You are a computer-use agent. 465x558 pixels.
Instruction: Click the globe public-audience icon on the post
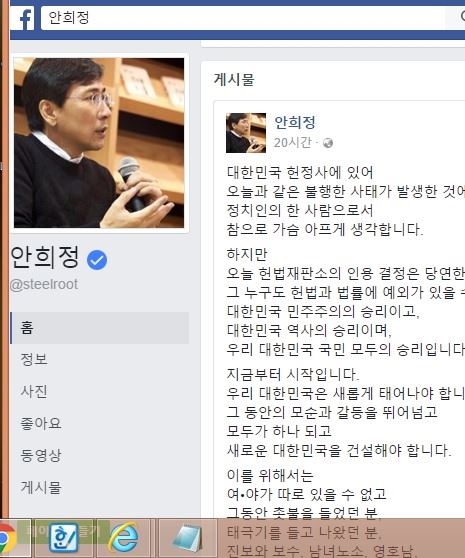[x=328, y=143]
